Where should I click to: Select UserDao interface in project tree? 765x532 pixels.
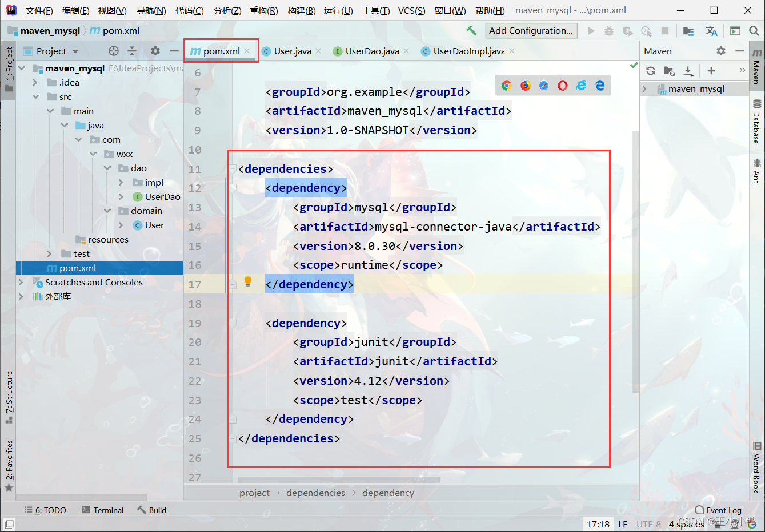[162, 196]
